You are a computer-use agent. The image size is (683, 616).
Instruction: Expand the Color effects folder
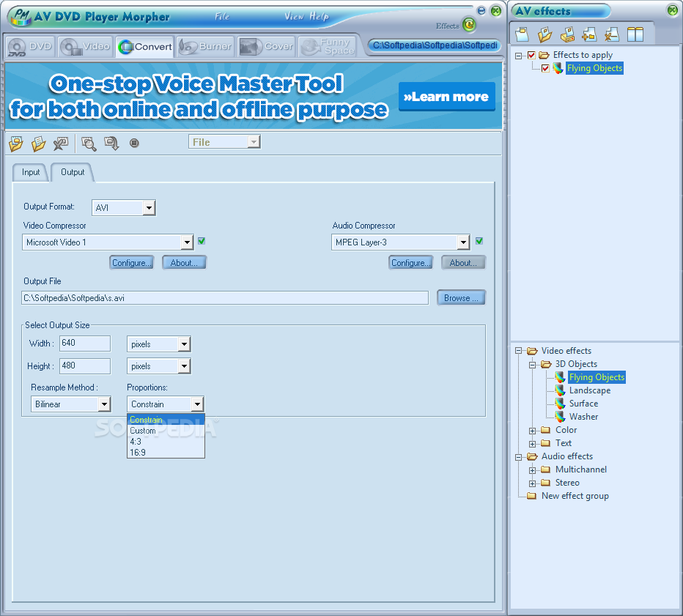[532, 431]
